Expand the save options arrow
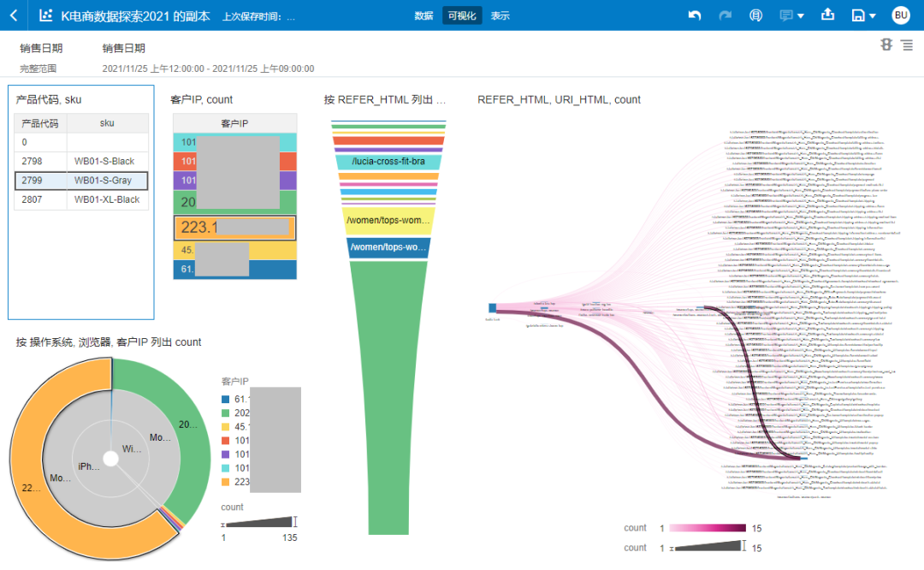924x570 pixels. [873, 16]
